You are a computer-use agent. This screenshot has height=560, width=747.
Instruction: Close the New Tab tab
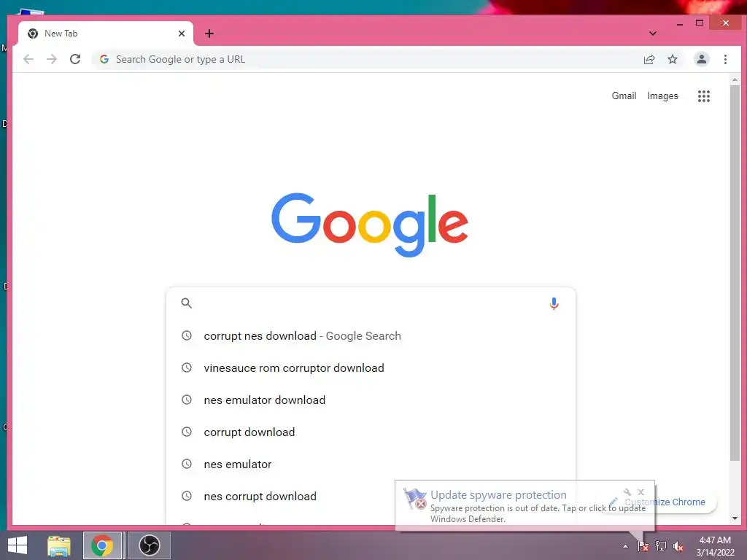pos(182,34)
